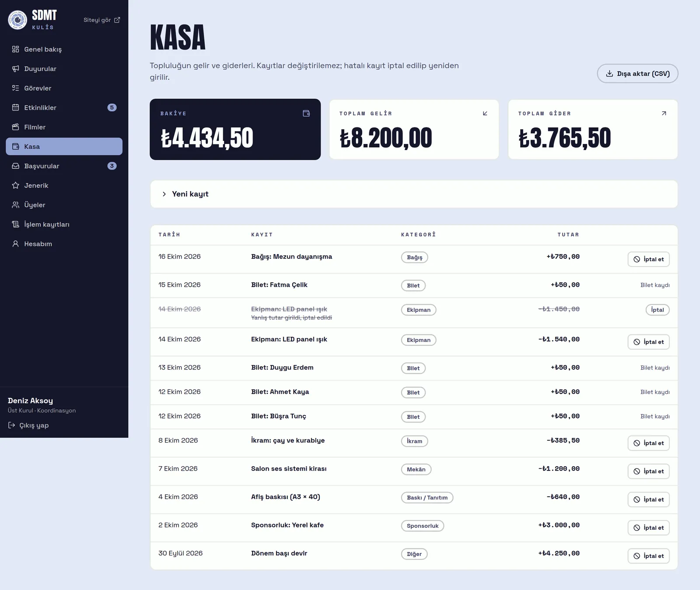The width and height of the screenshot is (700, 590).
Task: Click the +₺4.250,00 amount
Action: [x=559, y=553]
